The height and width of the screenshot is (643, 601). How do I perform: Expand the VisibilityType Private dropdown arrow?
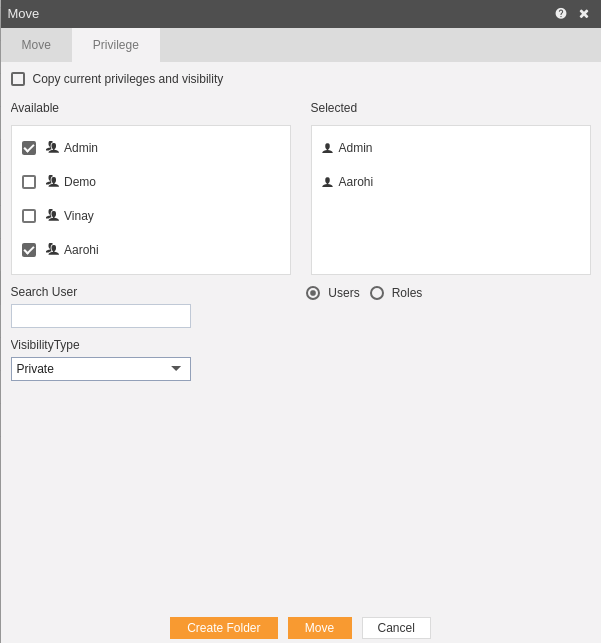click(x=176, y=369)
